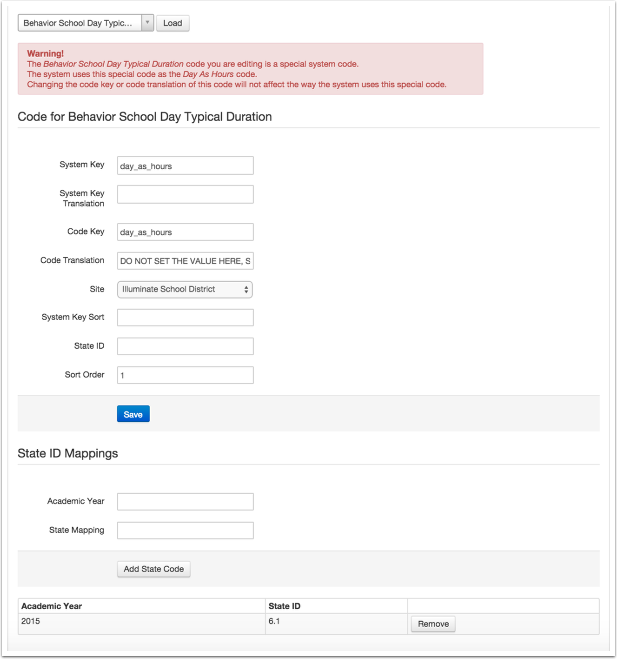
Task: Click into the Code Key field
Action: (185, 232)
